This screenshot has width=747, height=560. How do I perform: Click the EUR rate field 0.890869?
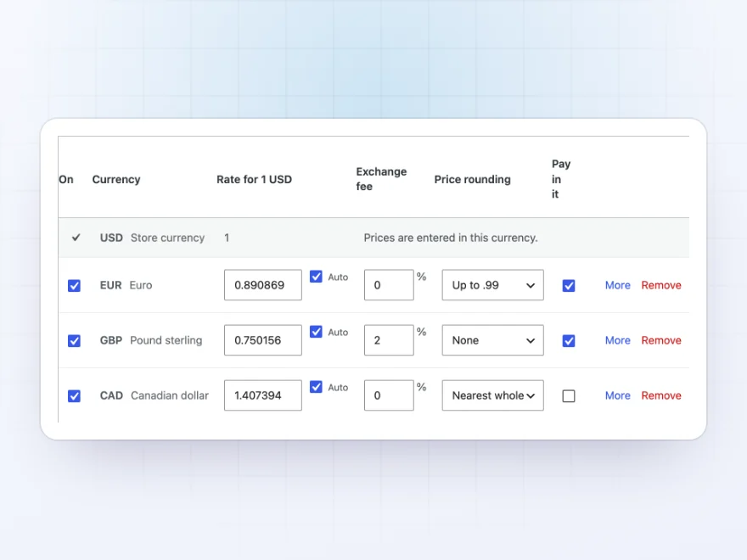coord(263,285)
